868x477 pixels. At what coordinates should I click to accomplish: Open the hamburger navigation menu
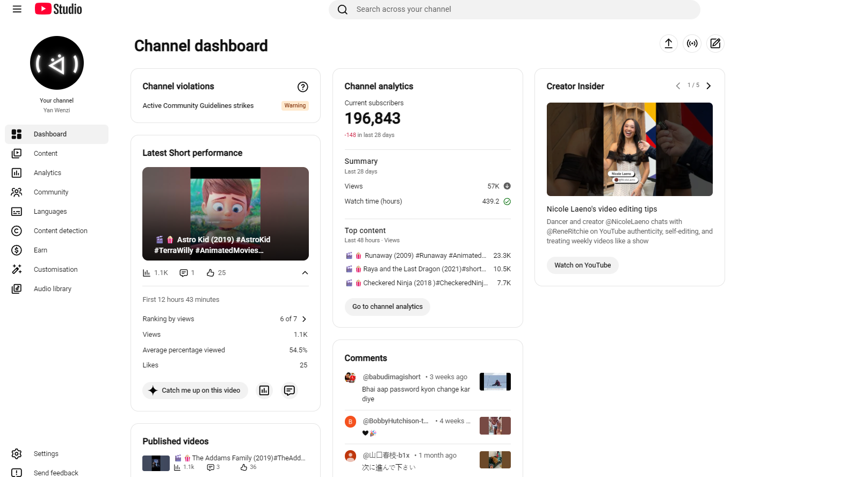coord(17,9)
